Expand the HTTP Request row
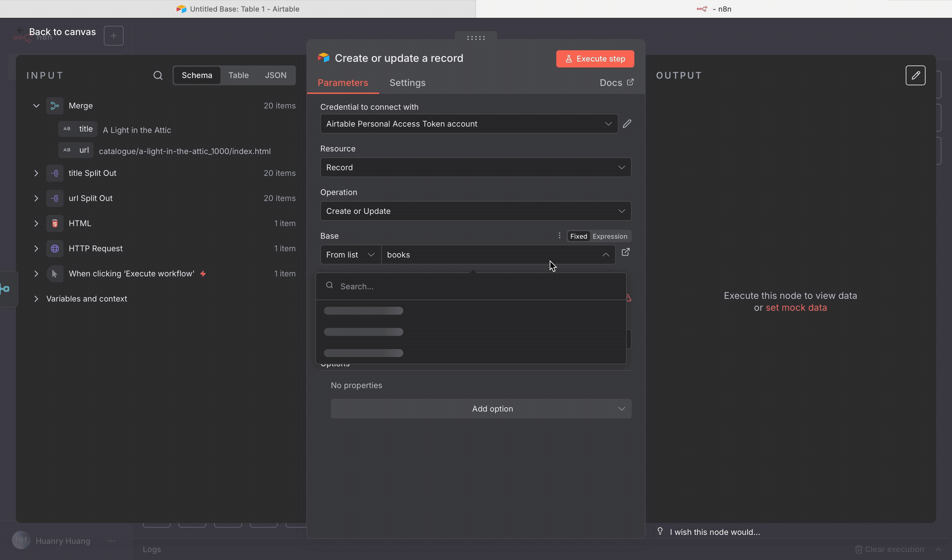The width and height of the screenshot is (952, 560). pos(36,249)
